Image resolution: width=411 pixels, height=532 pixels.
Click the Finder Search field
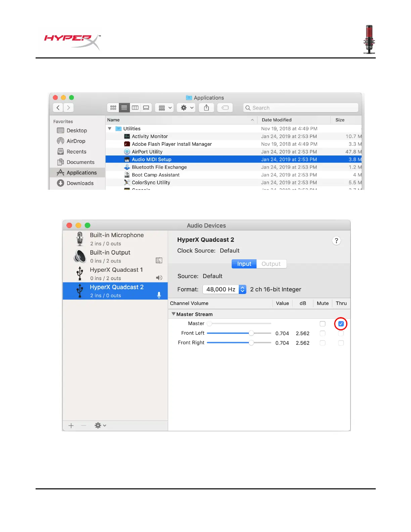[x=301, y=108]
